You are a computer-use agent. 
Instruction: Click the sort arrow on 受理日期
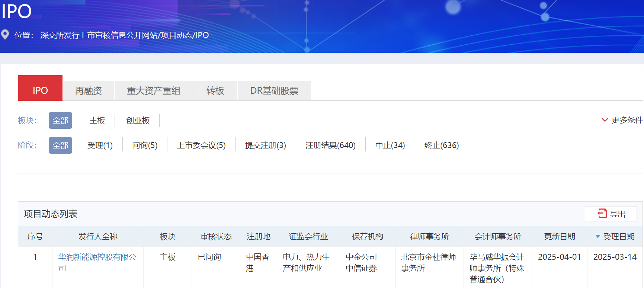click(x=597, y=237)
